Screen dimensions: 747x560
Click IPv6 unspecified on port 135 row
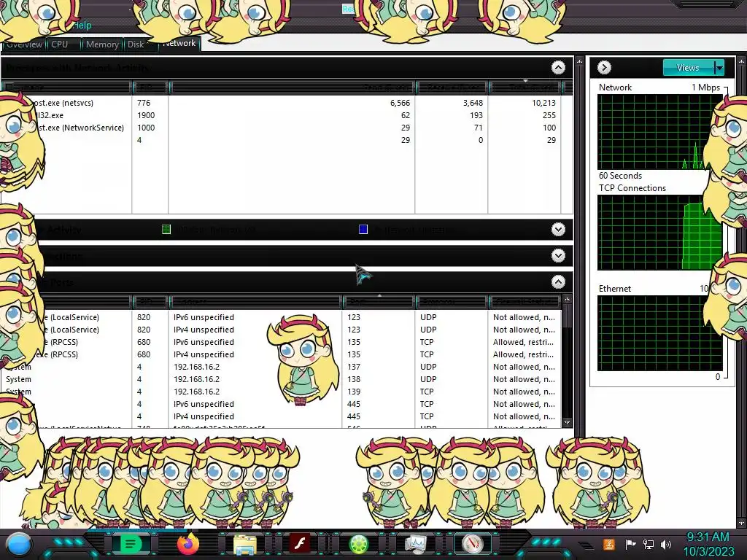pyautogui.click(x=204, y=342)
